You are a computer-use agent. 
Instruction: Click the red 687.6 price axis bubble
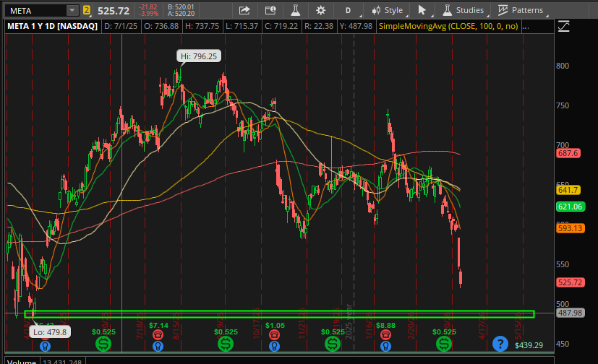pos(568,153)
